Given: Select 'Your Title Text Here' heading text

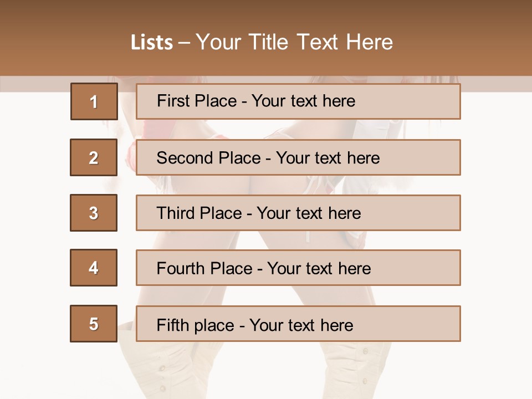Looking at the screenshot, I should coord(294,42).
